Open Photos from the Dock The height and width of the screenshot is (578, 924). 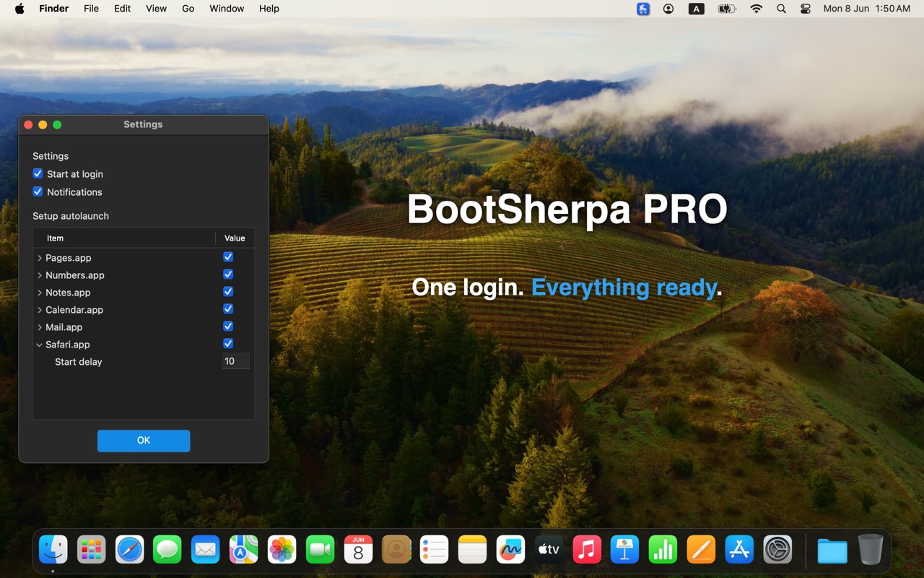(x=282, y=550)
